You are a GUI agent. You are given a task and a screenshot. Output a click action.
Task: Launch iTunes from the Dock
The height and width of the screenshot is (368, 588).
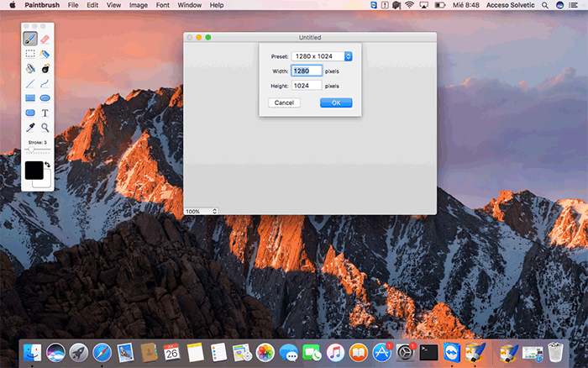335,353
